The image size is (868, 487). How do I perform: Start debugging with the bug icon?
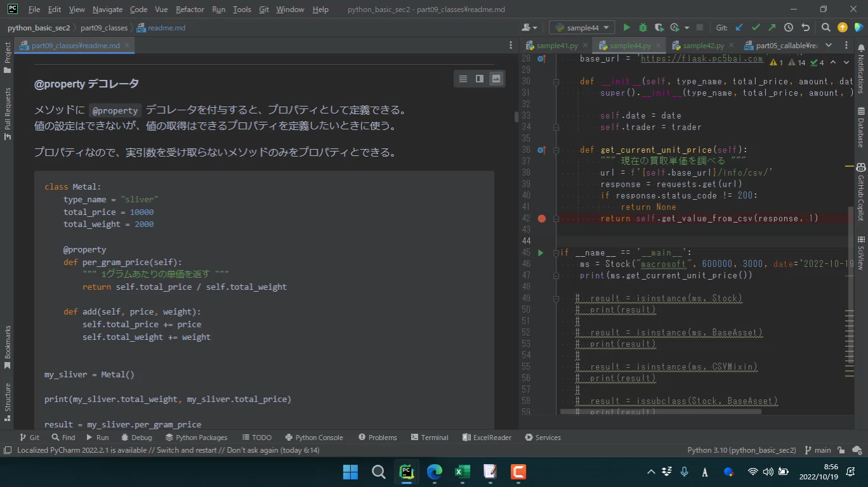643,27
